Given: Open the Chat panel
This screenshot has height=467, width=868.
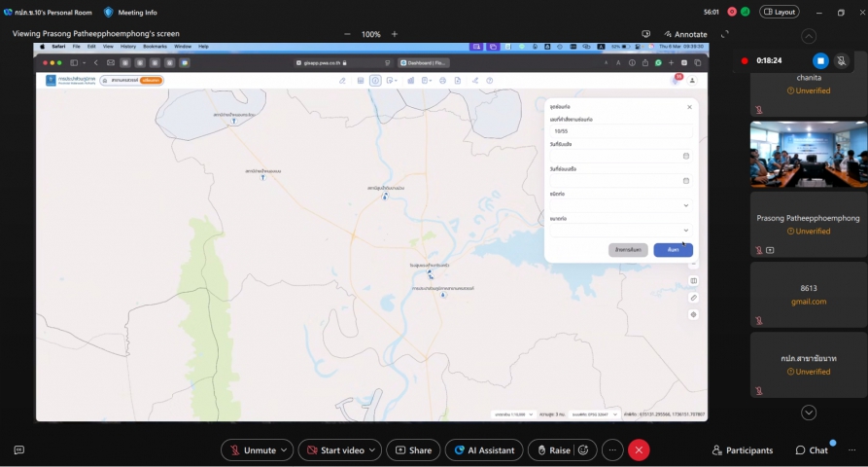Looking at the screenshot, I should pyautogui.click(x=812, y=449).
